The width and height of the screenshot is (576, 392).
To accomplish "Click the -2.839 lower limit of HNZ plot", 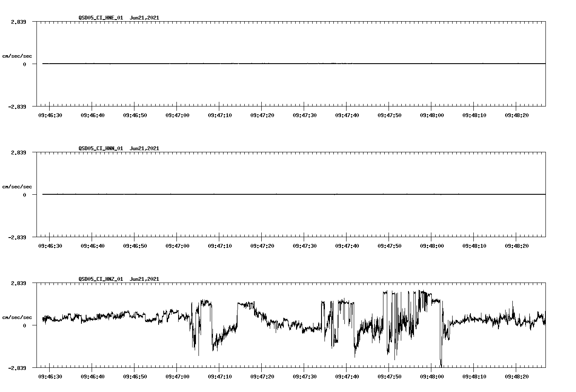I will point(17,368).
